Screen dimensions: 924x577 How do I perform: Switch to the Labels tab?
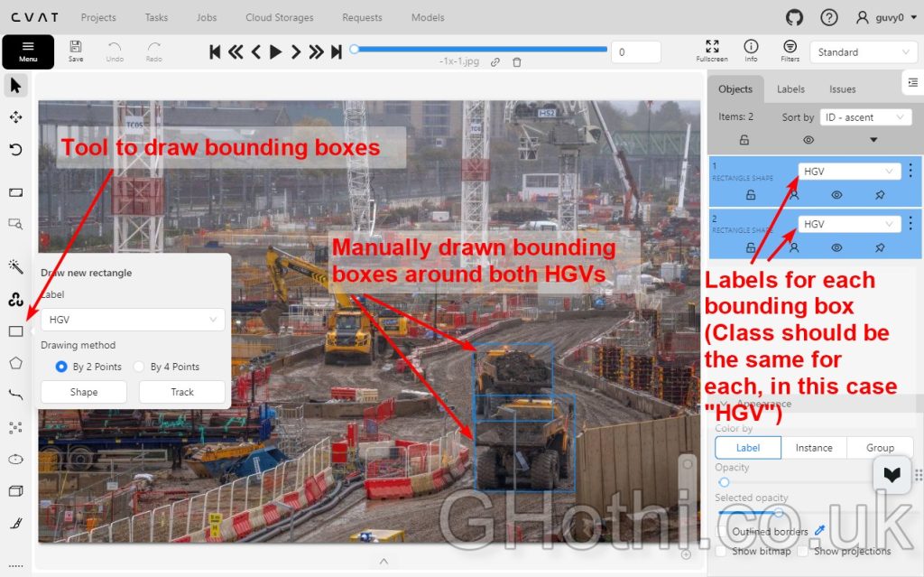[x=790, y=89]
